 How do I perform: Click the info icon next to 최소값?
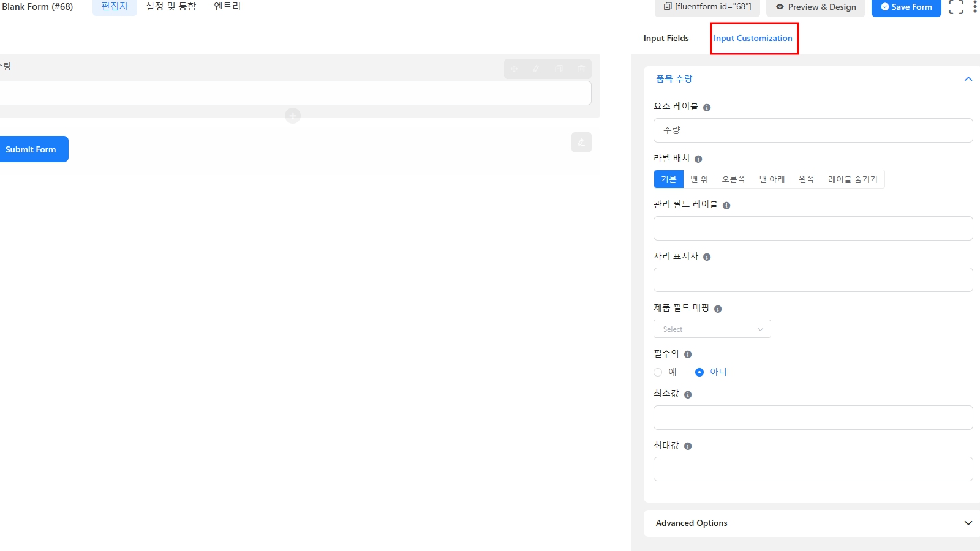click(688, 395)
